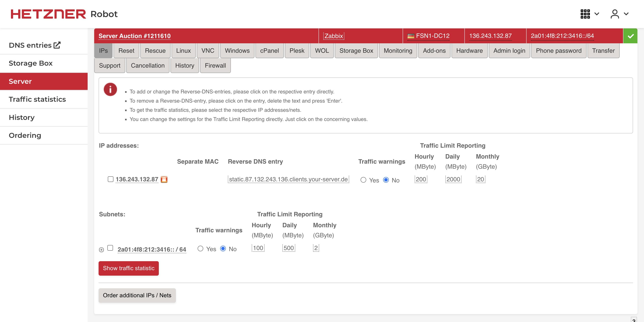The image size is (644, 322).
Task: Edit monthly limit value 20
Action: click(481, 179)
